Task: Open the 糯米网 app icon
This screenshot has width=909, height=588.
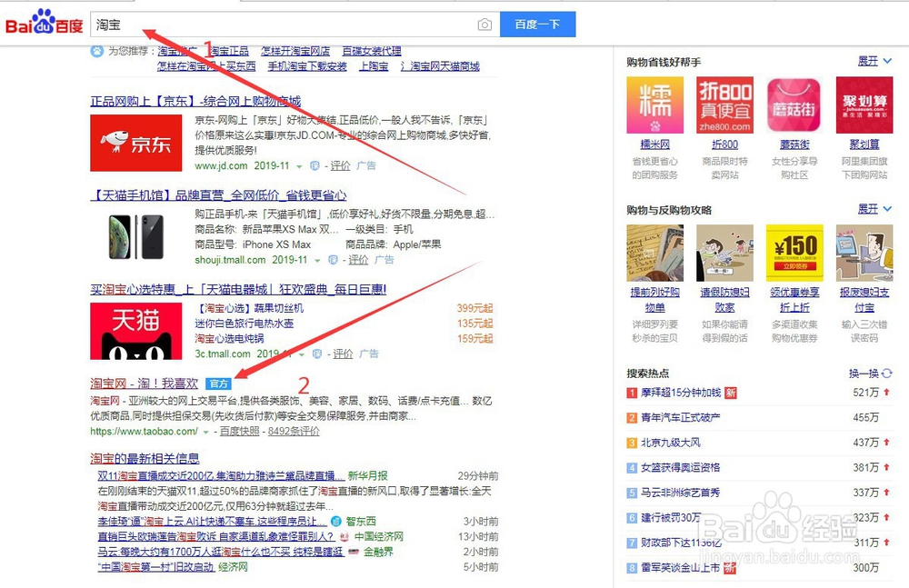Action: click(655, 105)
